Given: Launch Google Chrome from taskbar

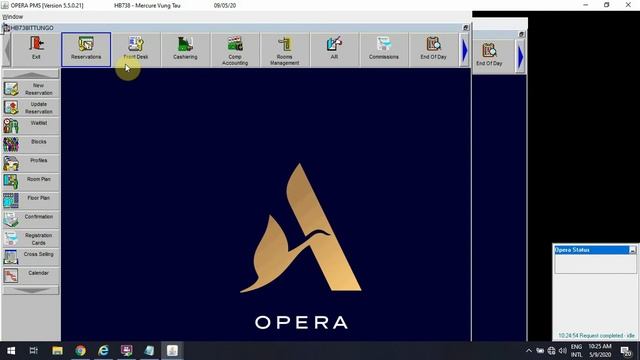Looking at the screenshot, I should 80,351.
